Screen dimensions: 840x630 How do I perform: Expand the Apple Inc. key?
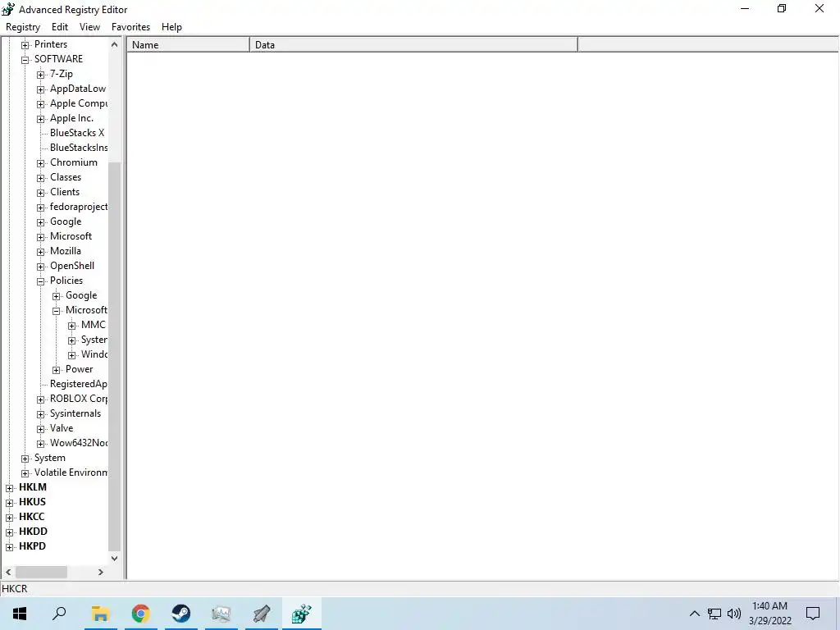(x=40, y=119)
